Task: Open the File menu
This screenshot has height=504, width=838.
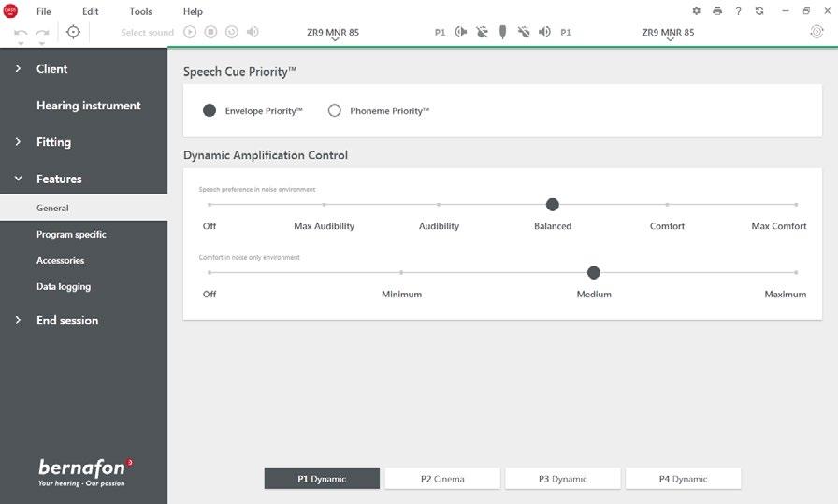Action: [44, 11]
